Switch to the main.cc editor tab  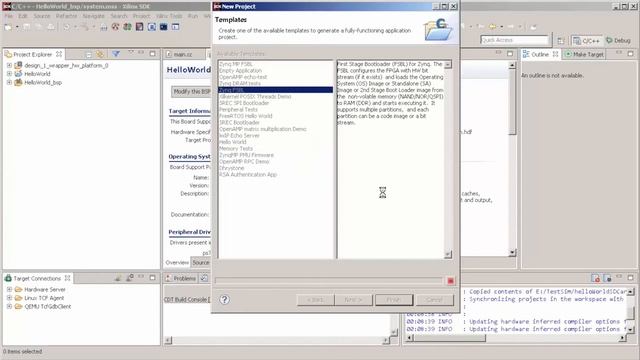182,54
